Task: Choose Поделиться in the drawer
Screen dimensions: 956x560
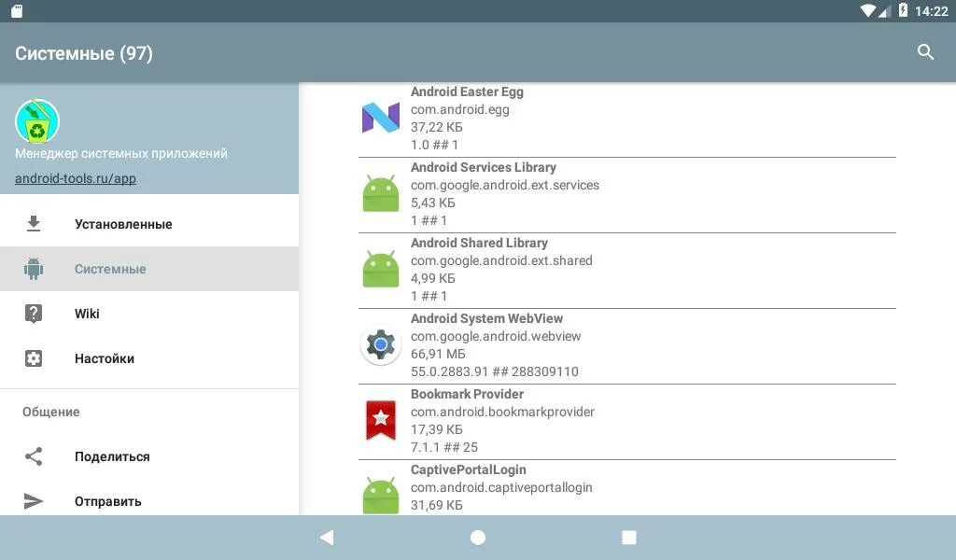Action: (149, 456)
